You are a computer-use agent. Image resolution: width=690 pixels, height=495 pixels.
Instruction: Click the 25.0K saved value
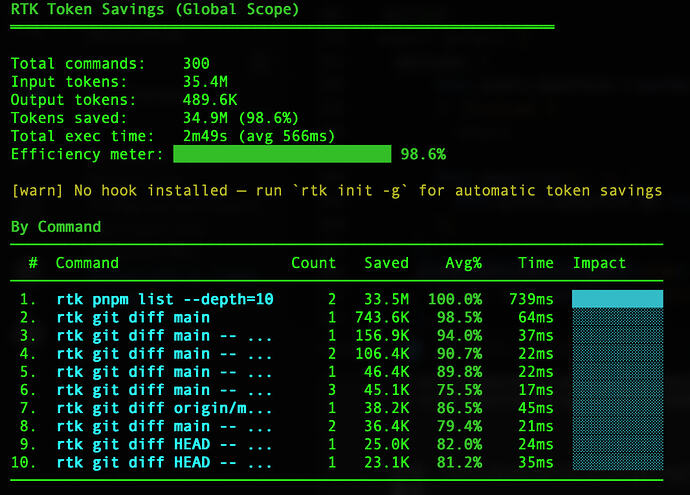click(x=386, y=444)
